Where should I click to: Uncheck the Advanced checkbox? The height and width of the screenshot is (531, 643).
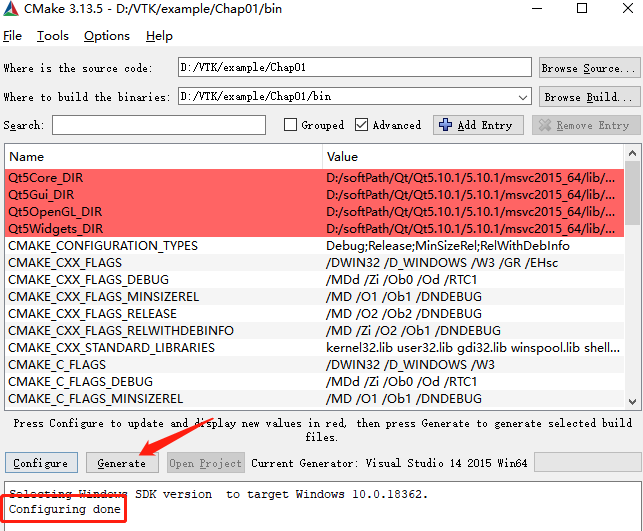(361, 125)
